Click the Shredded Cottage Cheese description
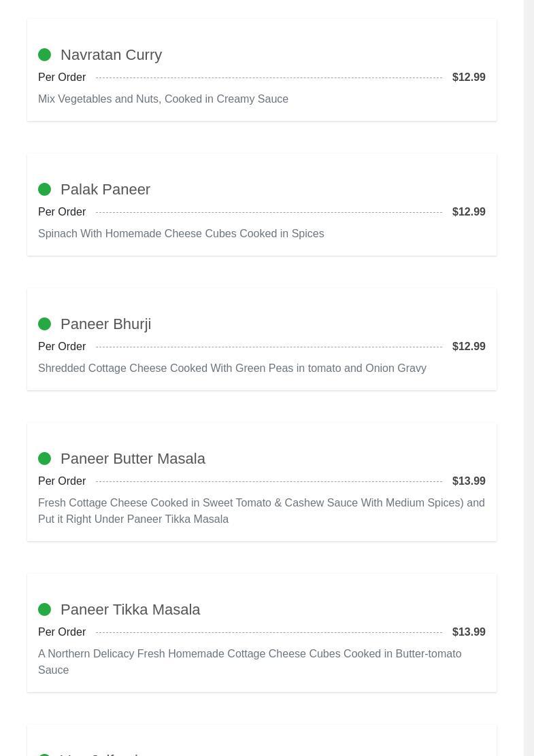This screenshot has width=534, height=756. (232, 368)
